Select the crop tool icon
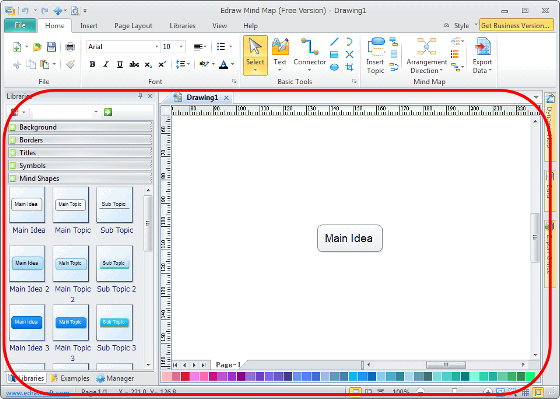The width and height of the screenshot is (560, 399). pyautogui.click(x=349, y=67)
